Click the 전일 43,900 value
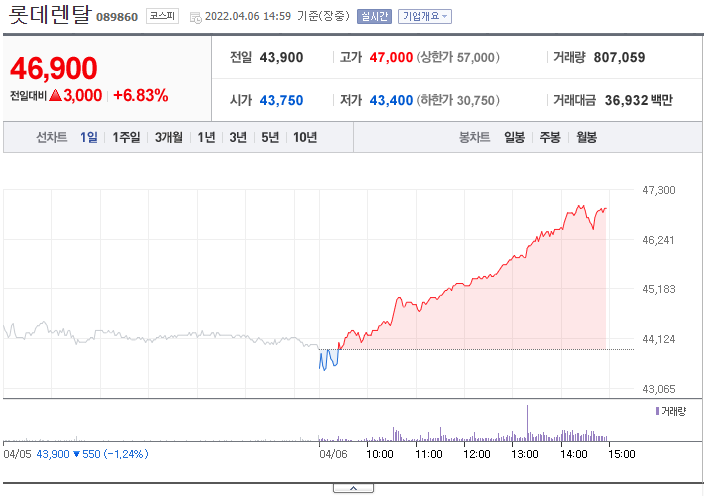 coord(282,57)
